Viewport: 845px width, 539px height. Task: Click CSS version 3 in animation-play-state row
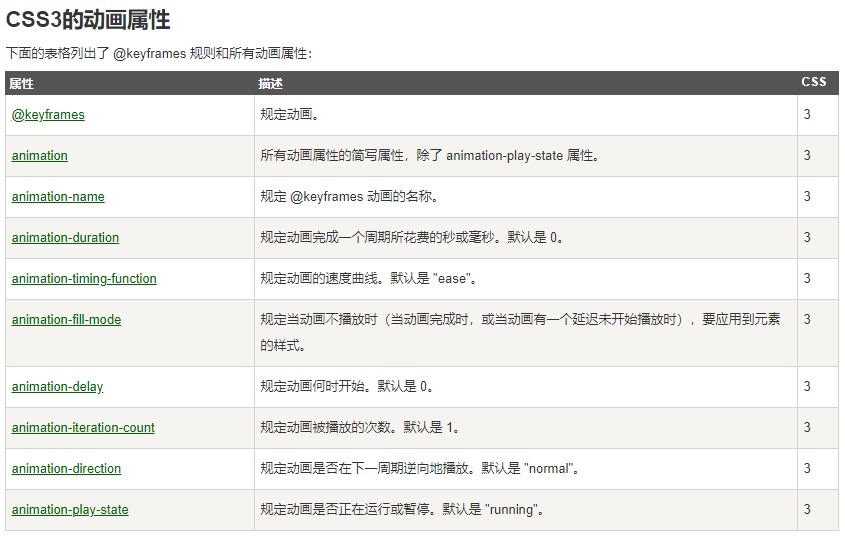click(x=807, y=509)
